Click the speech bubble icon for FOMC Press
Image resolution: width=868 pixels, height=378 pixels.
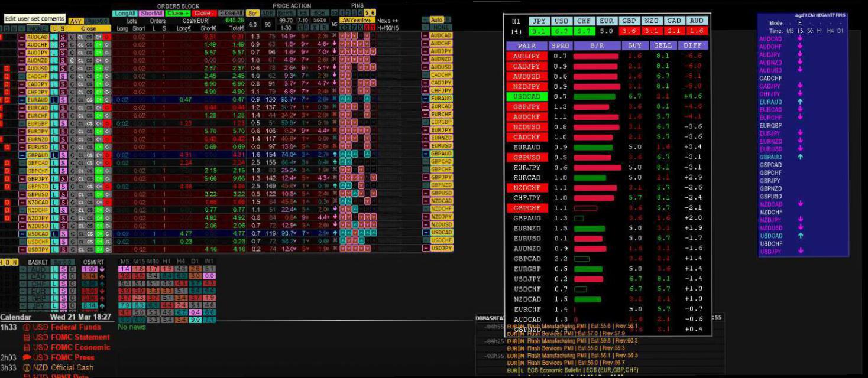click(26, 357)
